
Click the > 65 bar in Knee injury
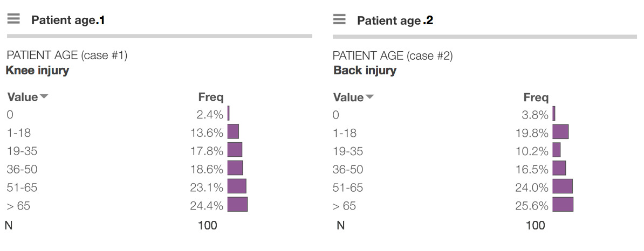(237, 205)
